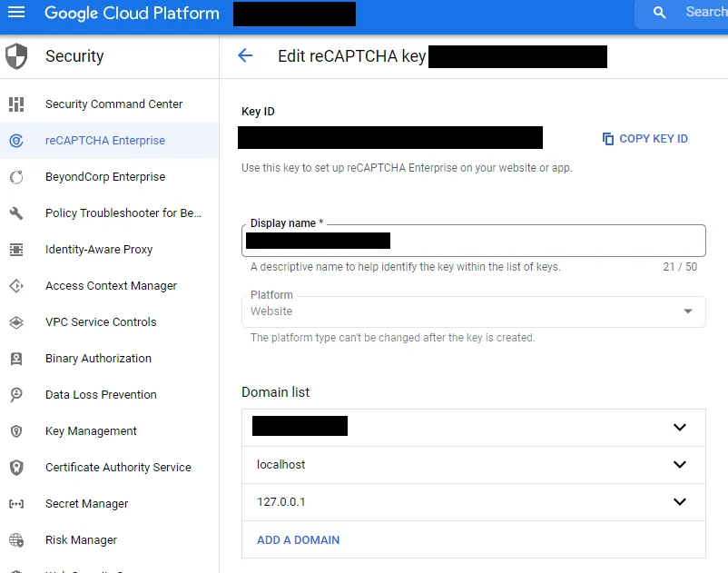Click the Access Context Manager icon
The height and width of the screenshot is (573, 728).
point(16,285)
